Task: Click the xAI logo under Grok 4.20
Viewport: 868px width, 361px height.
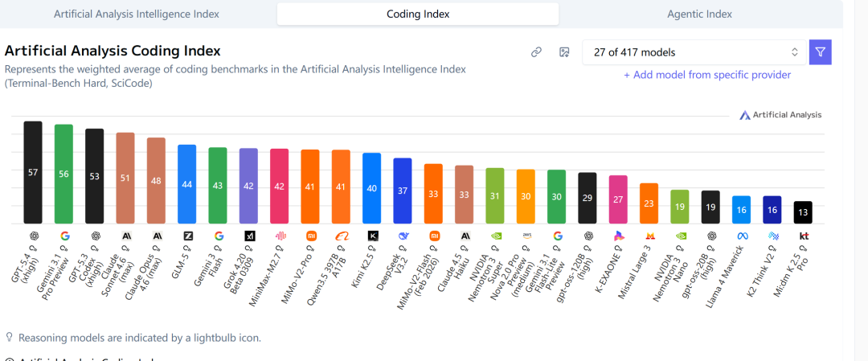Action: 249,236
